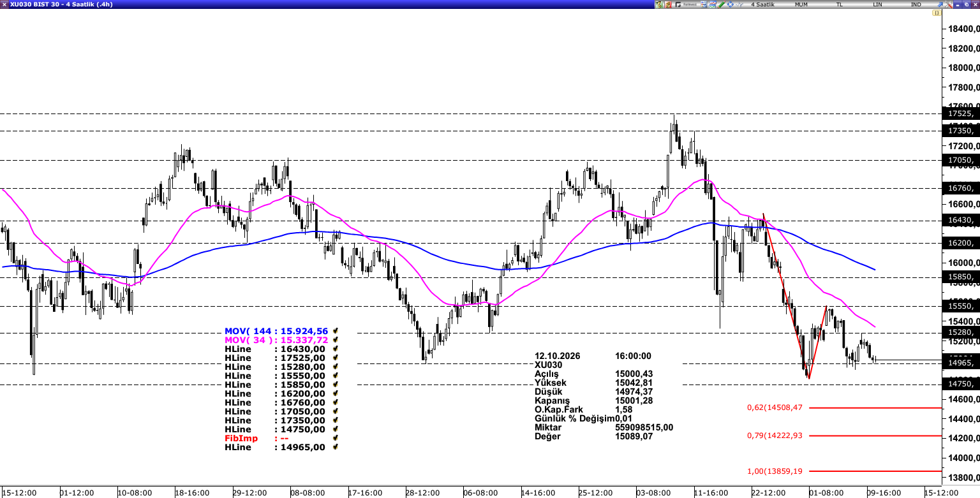The image size is (980, 498).
Task: Click the yellow-green icon starting the toolbar
Action: [x=658, y=4]
